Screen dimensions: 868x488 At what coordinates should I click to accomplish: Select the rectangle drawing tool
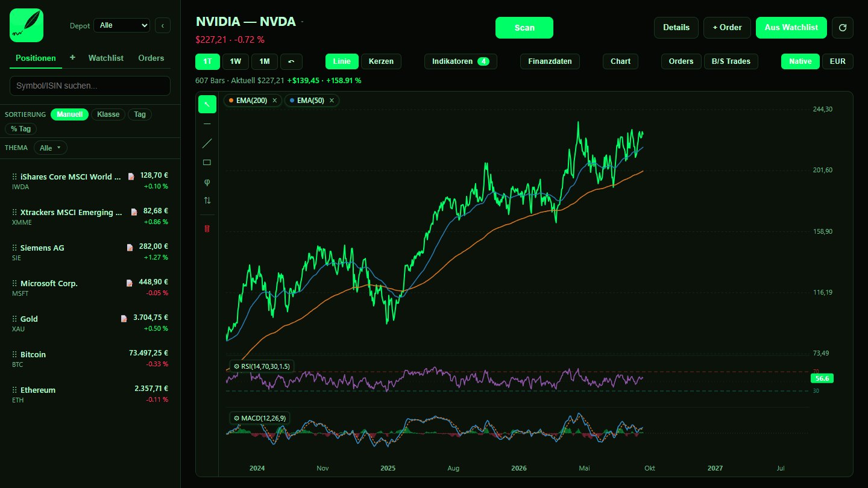click(207, 162)
